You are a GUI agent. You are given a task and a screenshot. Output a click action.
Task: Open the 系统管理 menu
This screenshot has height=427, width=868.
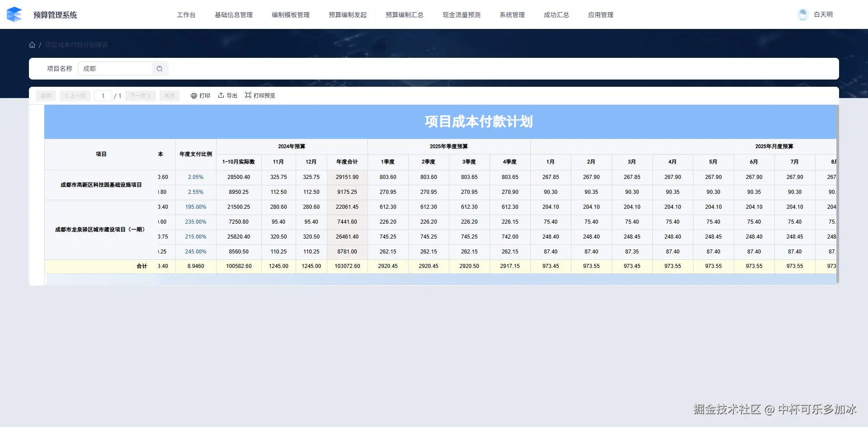pos(512,15)
